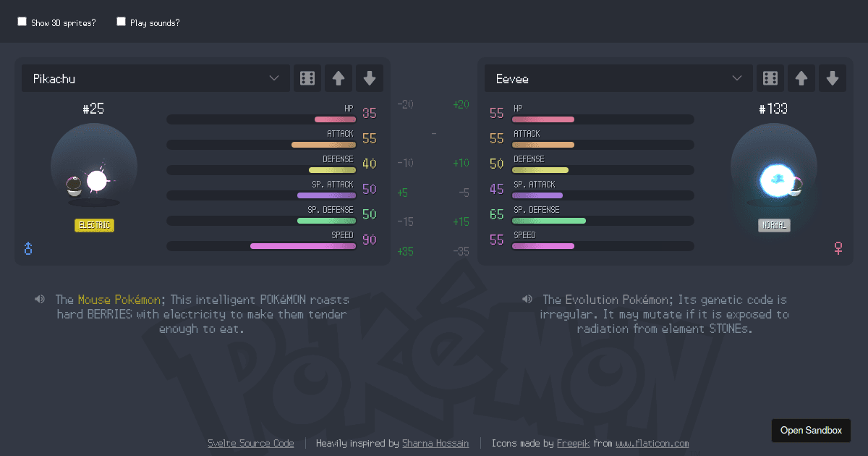
Task: Click the dice icon to randomize Eevee
Action: point(770,78)
